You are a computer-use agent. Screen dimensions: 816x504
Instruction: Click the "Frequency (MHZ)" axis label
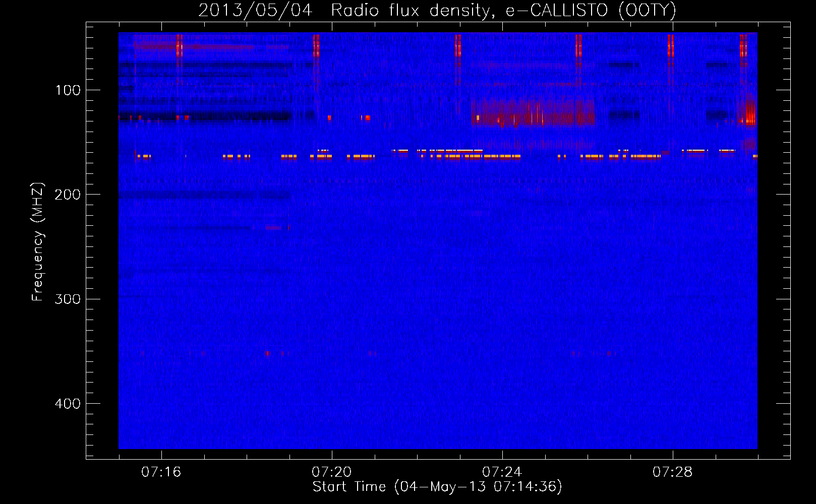[38, 242]
